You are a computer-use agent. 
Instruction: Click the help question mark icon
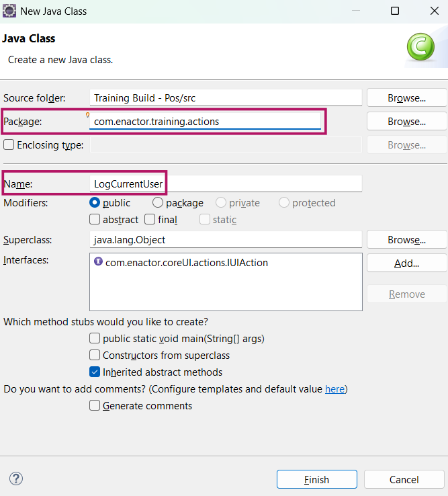tap(16, 479)
